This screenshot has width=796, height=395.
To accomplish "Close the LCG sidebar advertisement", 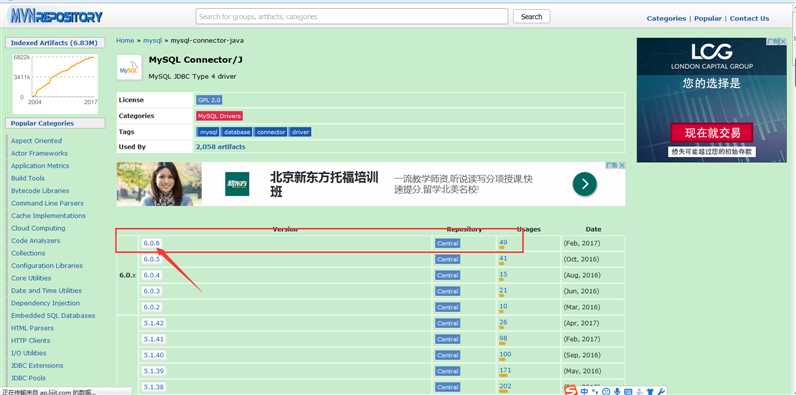I will coord(783,41).
